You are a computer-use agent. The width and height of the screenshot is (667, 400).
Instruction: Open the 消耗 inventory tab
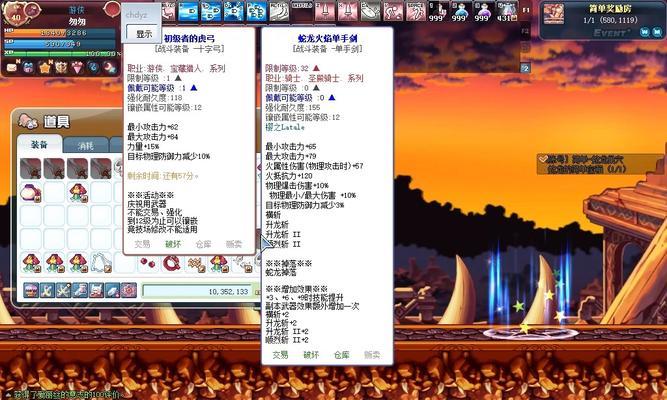[x=85, y=144]
